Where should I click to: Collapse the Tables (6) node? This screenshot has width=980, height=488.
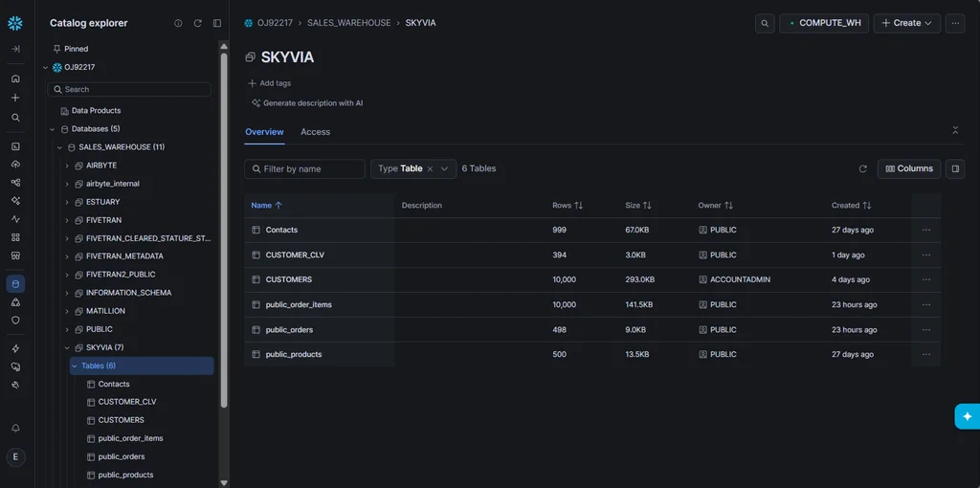coord(75,366)
